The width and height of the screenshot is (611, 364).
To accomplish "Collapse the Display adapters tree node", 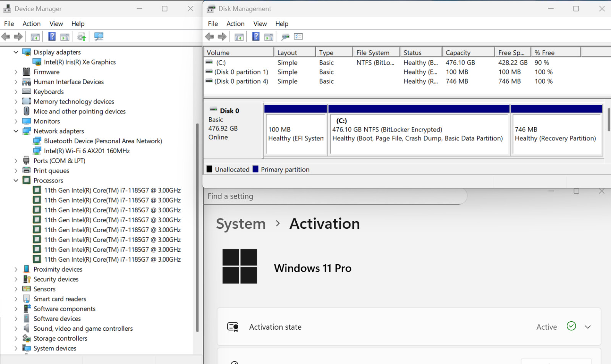I will 16,52.
